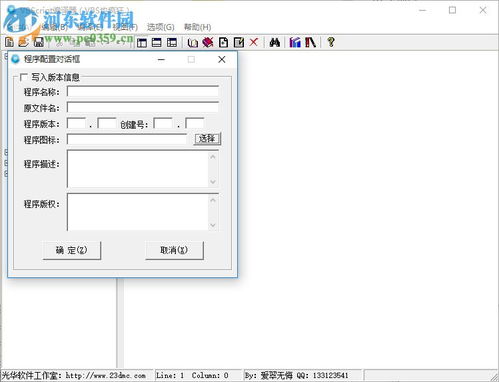Viewport: 499px width, 382px height.
Task: Click the 原文件名 input field
Action: pyautogui.click(x=143, y=107)
